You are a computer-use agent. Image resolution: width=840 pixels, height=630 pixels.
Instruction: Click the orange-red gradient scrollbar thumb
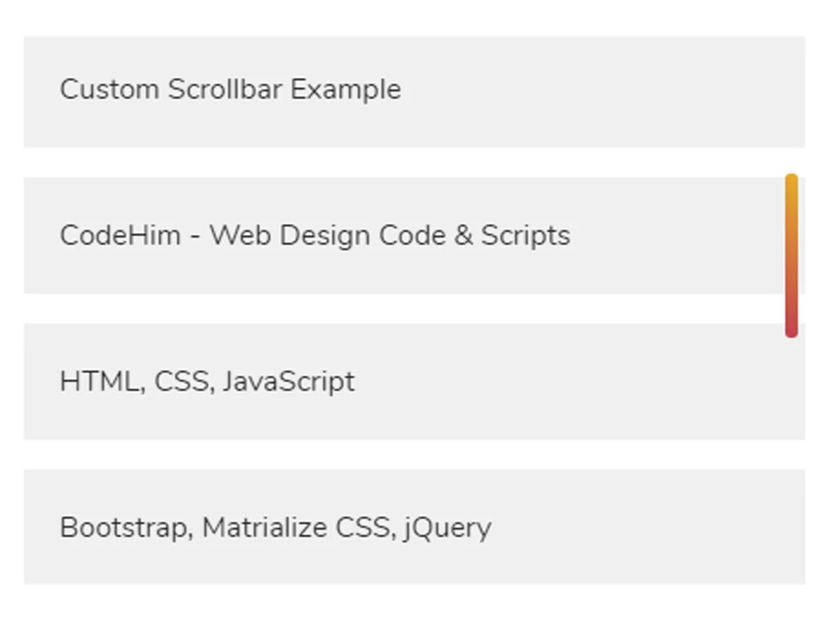click(791, 256)
